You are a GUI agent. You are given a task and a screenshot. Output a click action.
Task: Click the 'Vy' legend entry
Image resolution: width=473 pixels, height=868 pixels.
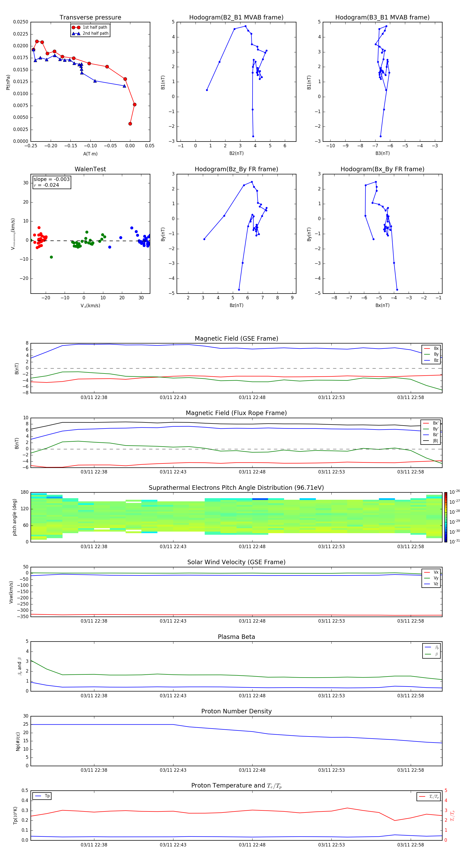click(x=431, y=578)
